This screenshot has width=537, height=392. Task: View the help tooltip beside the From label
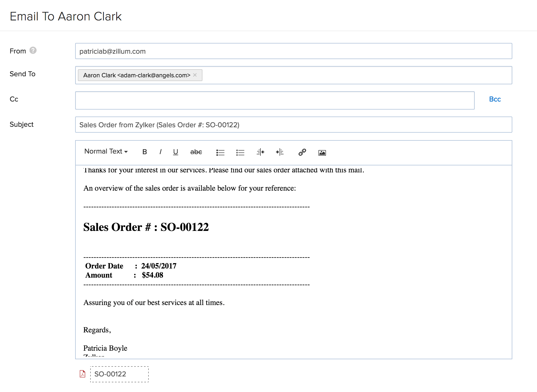click(x=32, y=50)
